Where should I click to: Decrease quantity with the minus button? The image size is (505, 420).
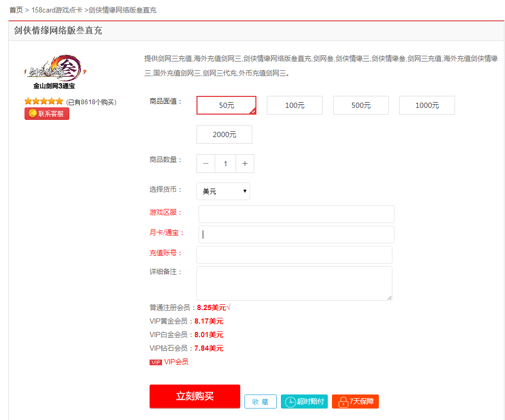206,164
